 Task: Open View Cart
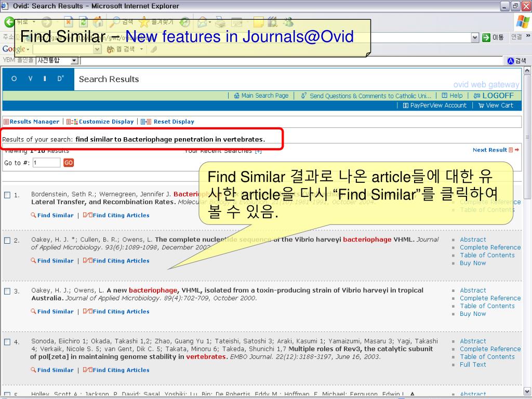tap(496, 105)
